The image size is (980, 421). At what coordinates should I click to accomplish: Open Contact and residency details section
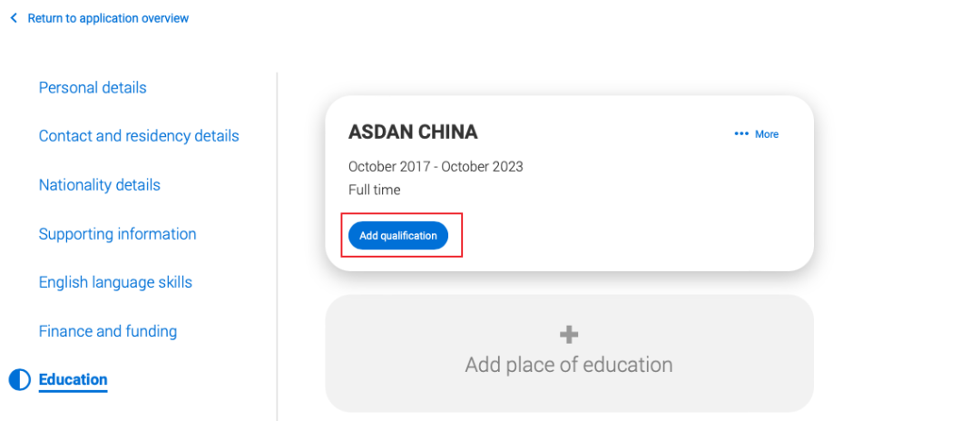(139, 135)
